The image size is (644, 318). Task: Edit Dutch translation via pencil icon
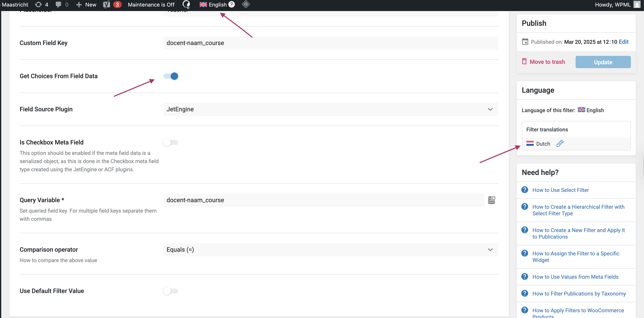coord(560,143)
